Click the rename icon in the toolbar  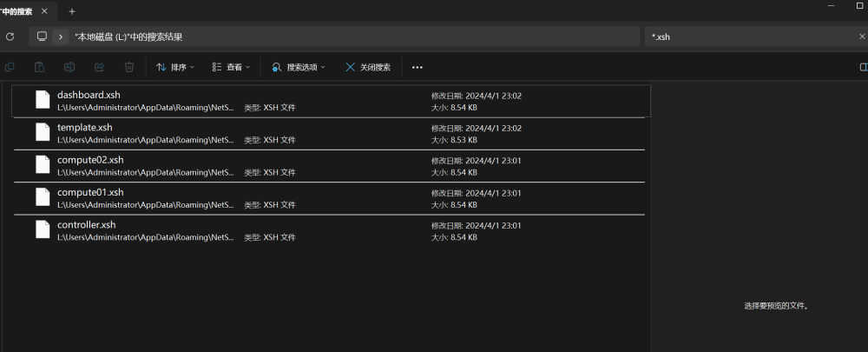(x=69, y=67)
